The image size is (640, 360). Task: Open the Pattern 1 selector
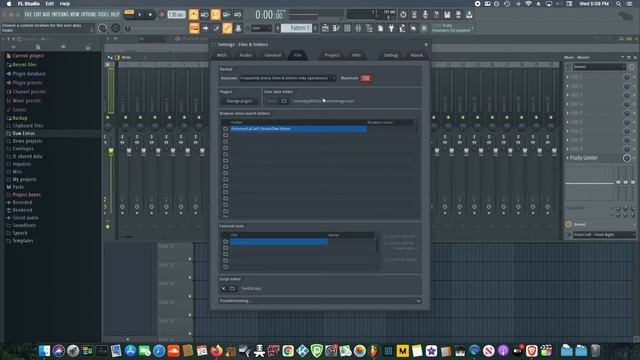coord(296,28)
